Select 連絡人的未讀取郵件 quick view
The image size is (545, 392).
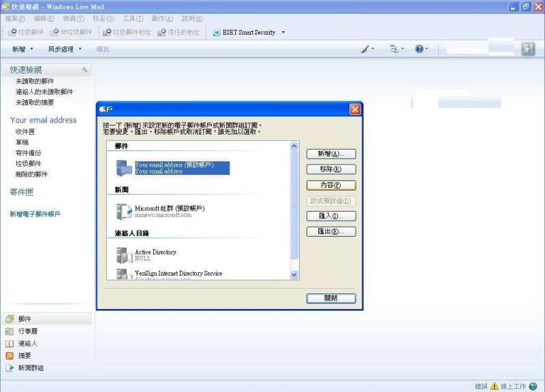point(44,92)
